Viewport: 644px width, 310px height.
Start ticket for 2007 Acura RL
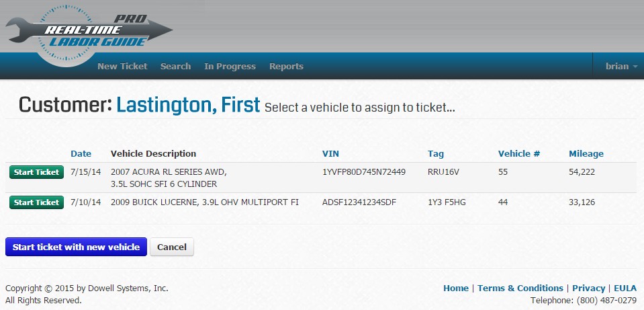click(36, 172)
